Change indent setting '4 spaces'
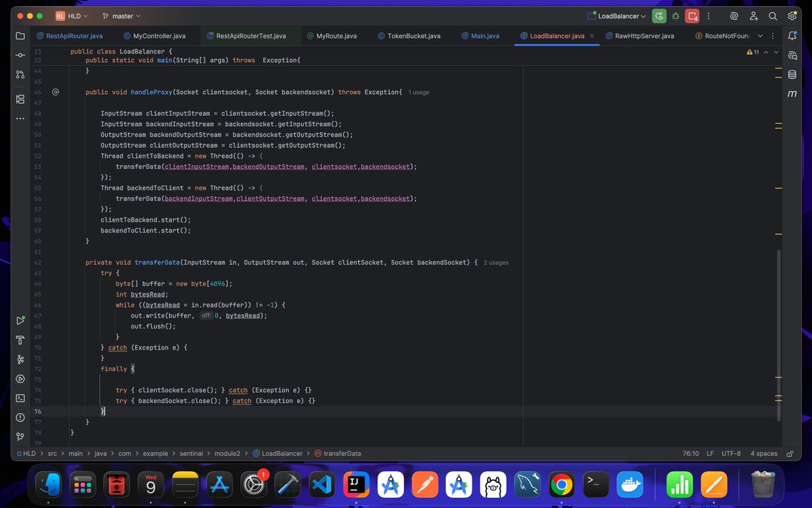This screenshot has height=508, width=812. click(x=763, y=453)
